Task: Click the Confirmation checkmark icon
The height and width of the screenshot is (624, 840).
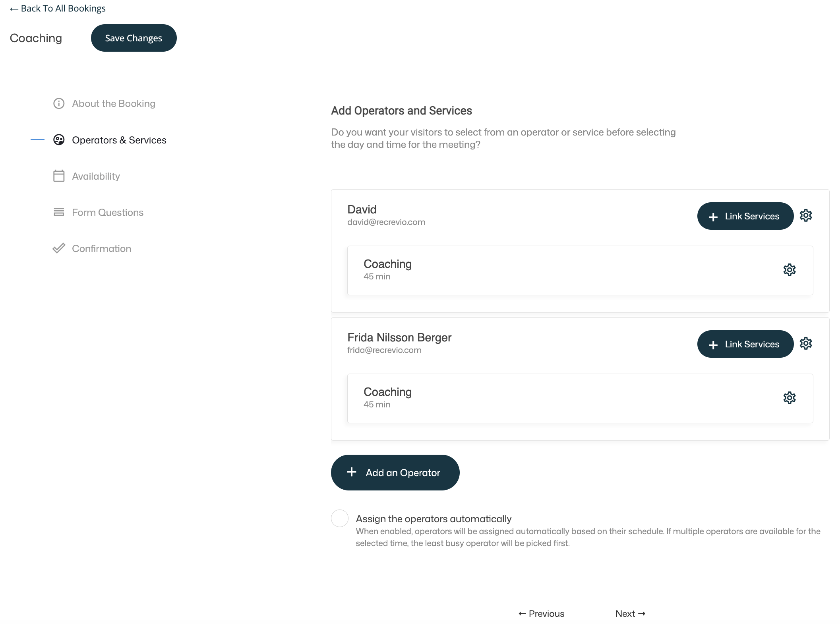Action: coord(59,248)
